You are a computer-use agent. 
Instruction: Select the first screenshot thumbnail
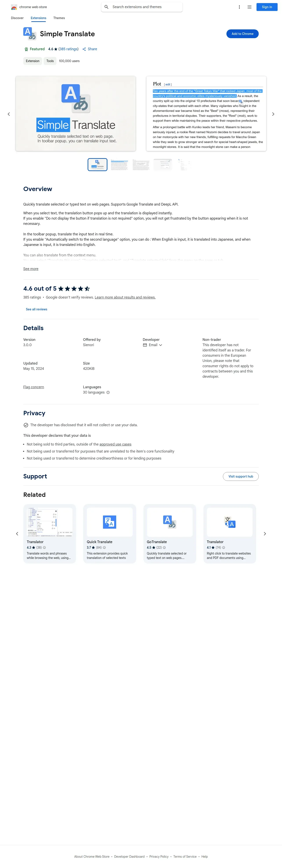click(x=98, y=165)
